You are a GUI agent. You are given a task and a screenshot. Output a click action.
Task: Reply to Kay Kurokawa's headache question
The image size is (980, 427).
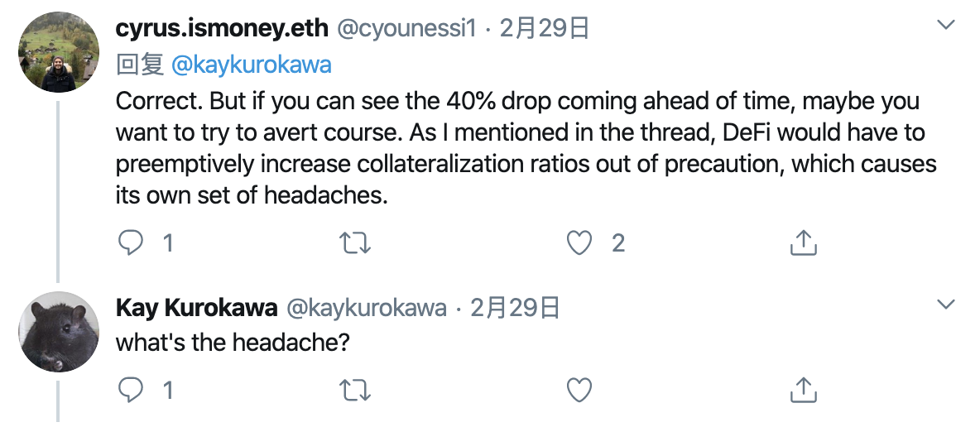131,391
